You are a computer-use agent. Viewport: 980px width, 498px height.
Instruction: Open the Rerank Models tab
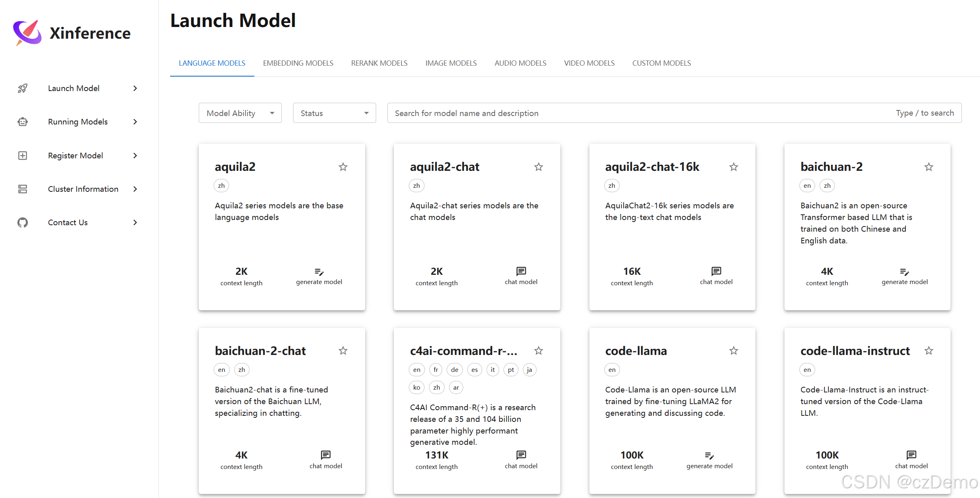pos(379,63)
